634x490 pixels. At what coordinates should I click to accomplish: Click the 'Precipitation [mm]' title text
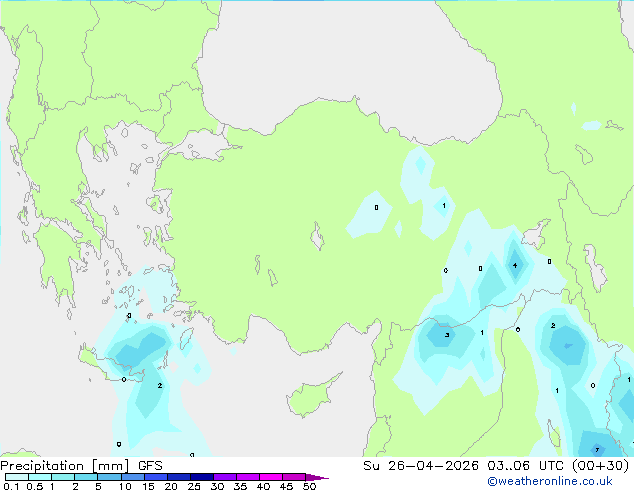tap(65, 466)
